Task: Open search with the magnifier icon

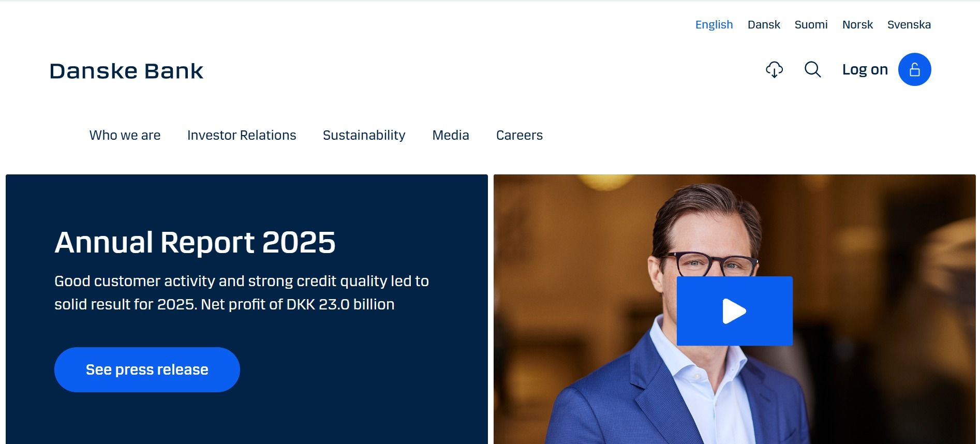Action: 813,69
